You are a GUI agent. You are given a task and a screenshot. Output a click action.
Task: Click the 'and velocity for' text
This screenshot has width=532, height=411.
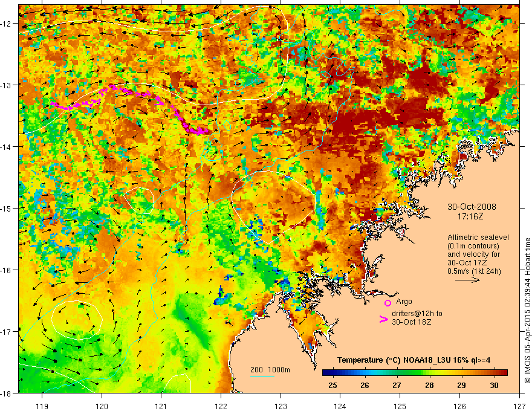pos(473,254)
